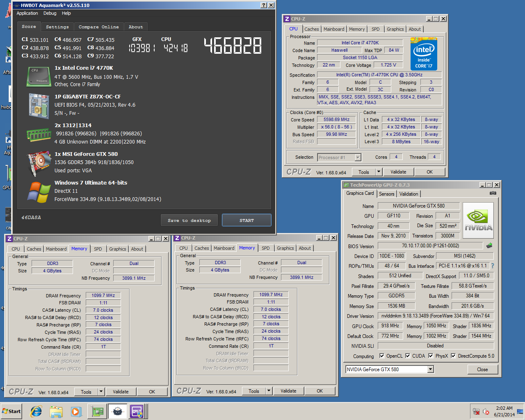This screenshot has width=525, height=420.
Task: Open the Aquamark Help menu
Action: point(66,13)
